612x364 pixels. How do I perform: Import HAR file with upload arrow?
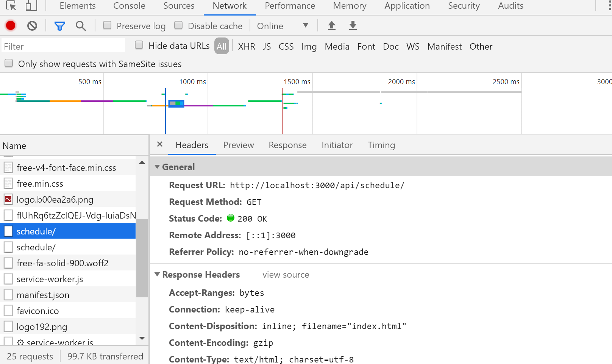(332, 25)
